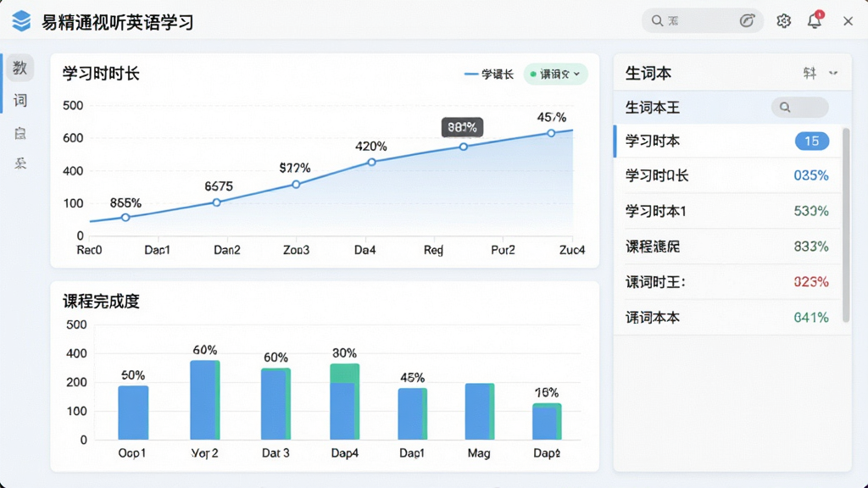Click the Dap4 bar with the green top
Image resolution: width=868 pixels, height=488 pixels.
(344, 402)
